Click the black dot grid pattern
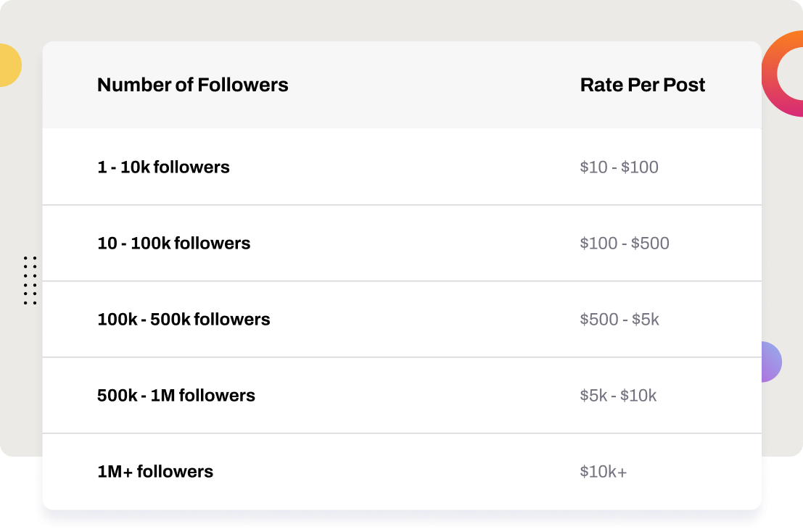 click(x=30, y=280)
